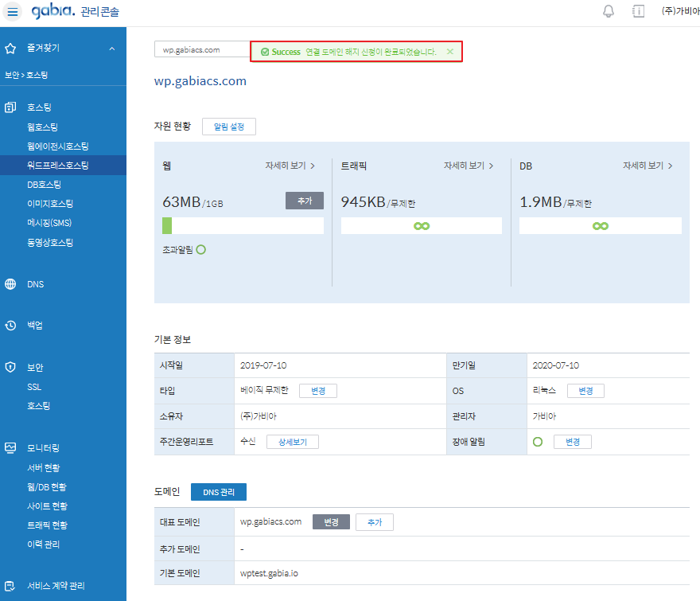Click 변경 button next to 베이직 무제한
This screenshot has width=700, height=601.
click(x=318, y=391)
